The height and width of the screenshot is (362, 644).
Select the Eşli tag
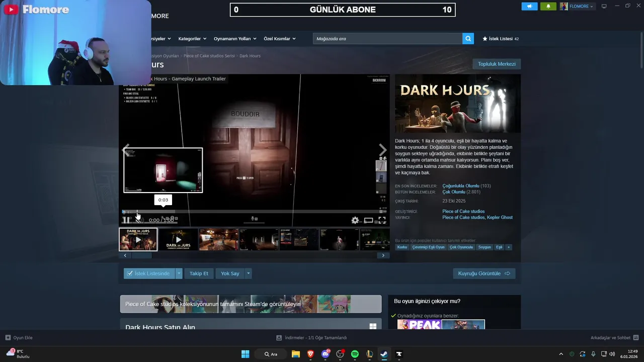(x=499, y=247)
